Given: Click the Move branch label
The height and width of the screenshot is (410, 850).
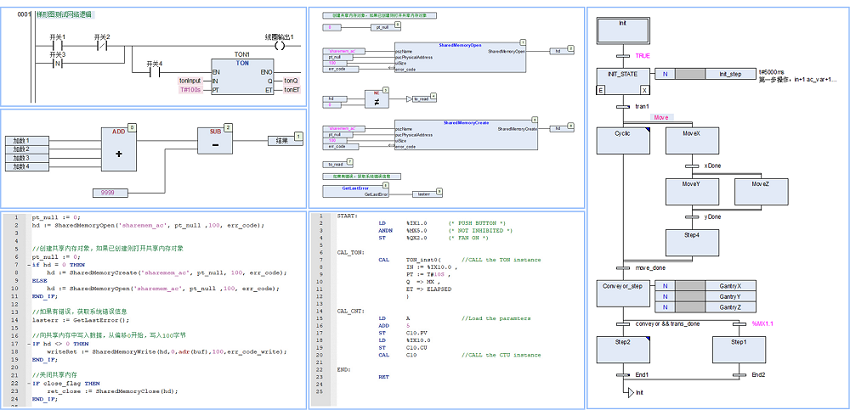Looking at the screenshot, I should pos(661,117).
